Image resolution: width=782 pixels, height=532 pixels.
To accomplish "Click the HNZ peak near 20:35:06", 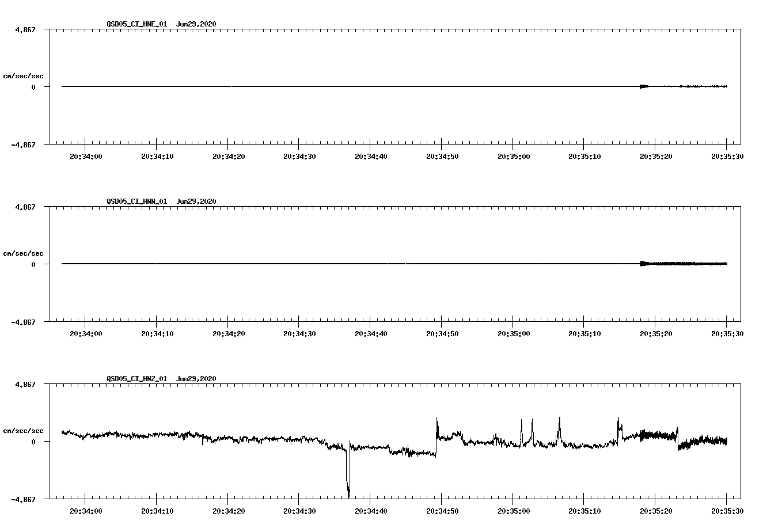I will coord(559,429).
